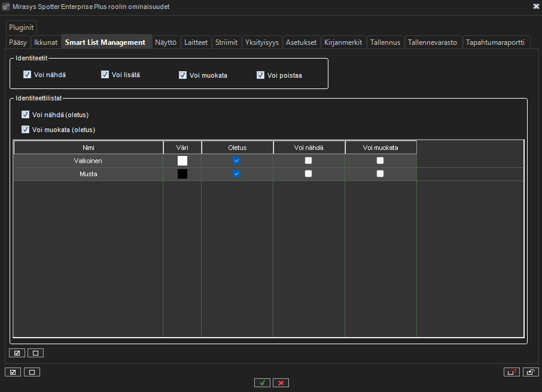Click the bottom-left select-all checkmark icon

13,372
